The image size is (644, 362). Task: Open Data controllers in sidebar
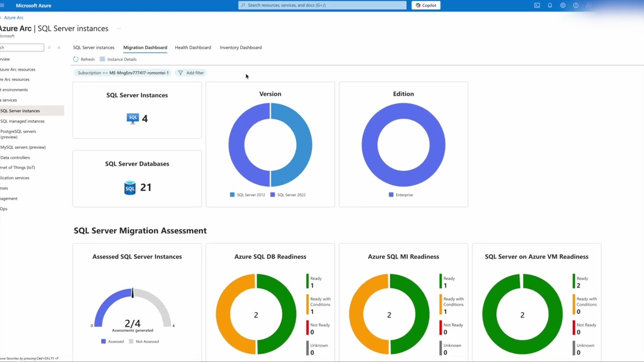coord(15,157)
